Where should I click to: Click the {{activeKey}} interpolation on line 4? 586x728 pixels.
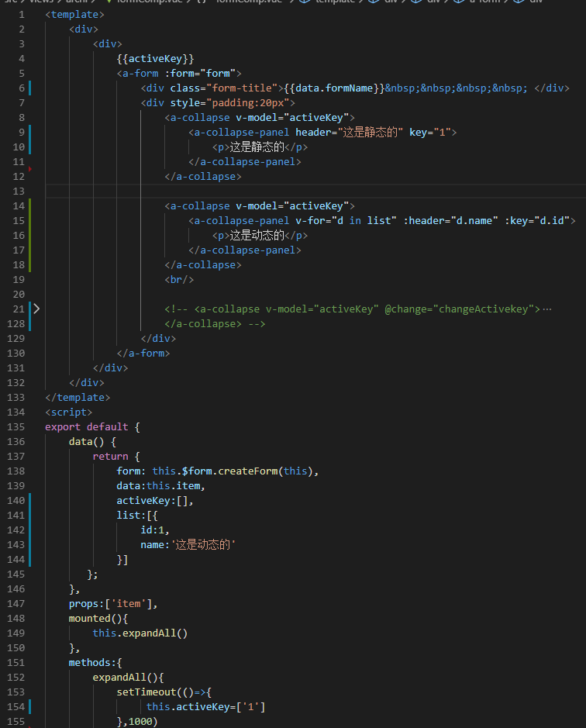click(x=155, y=58)
